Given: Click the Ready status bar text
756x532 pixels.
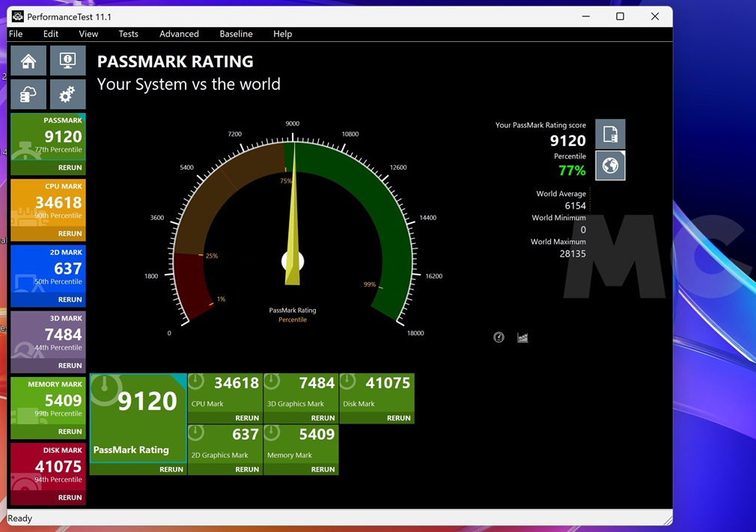Looking at the screenshot, I should (19, 519).
